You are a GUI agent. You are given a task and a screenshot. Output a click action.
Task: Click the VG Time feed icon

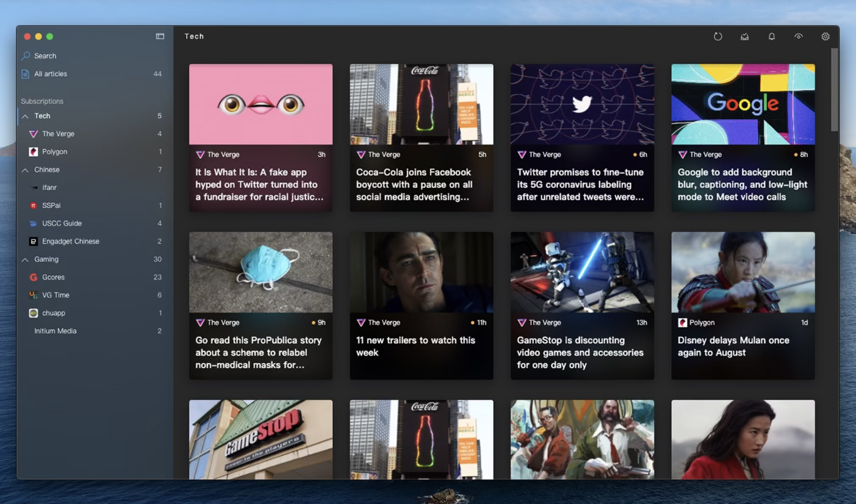pyautogui.click(x=34, y=295)
